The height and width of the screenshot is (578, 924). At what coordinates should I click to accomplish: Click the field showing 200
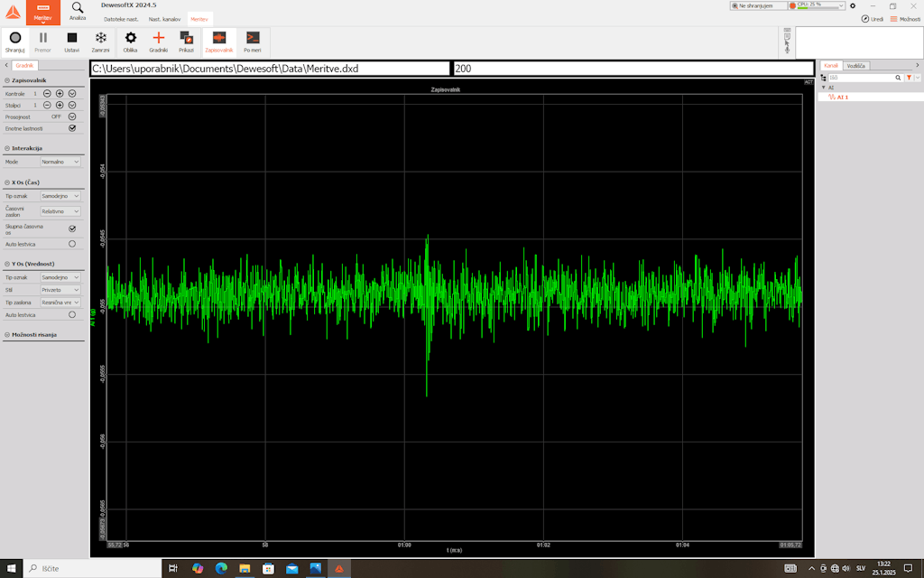tap(633, 69)
